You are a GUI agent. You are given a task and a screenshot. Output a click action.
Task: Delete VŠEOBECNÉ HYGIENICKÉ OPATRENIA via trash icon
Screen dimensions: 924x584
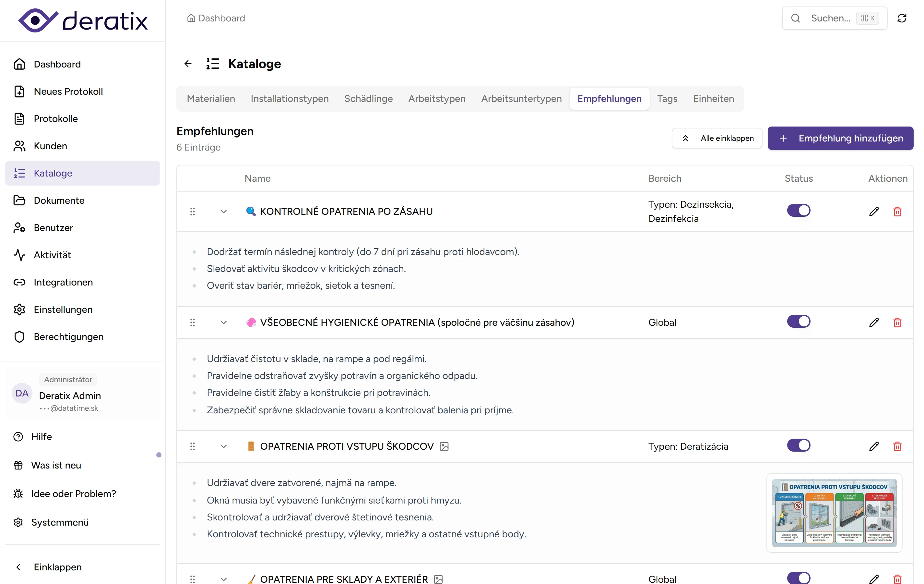[x=897, y=322]
